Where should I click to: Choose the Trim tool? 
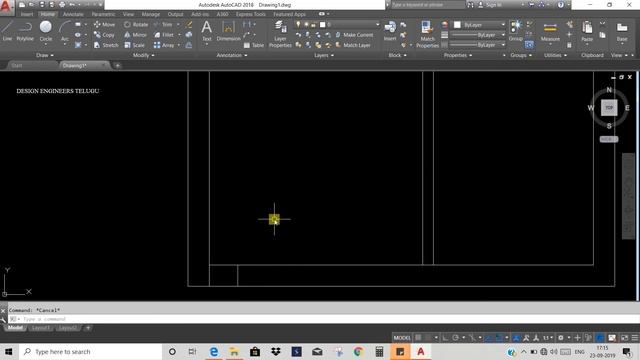pos(163,24)
